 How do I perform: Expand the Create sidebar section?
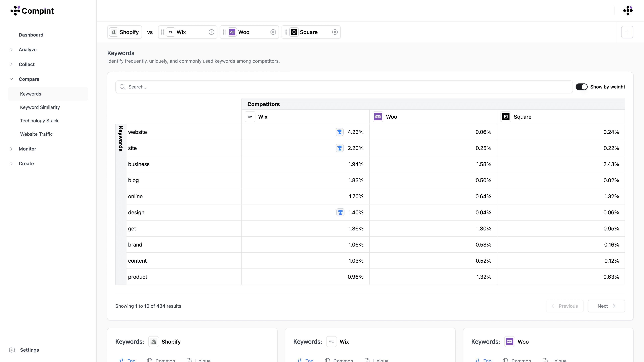(x=12, y=164)
